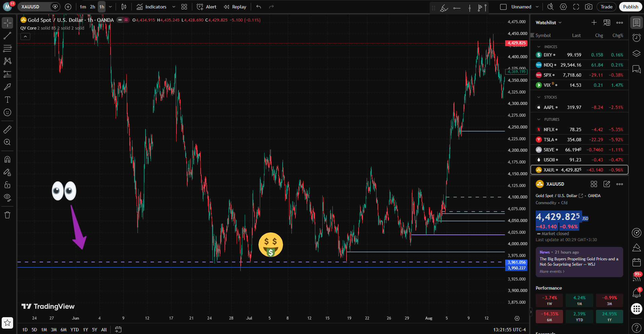Open the Indicators dialog
This screenshot has width=644, height=334.
coord(152,7)
